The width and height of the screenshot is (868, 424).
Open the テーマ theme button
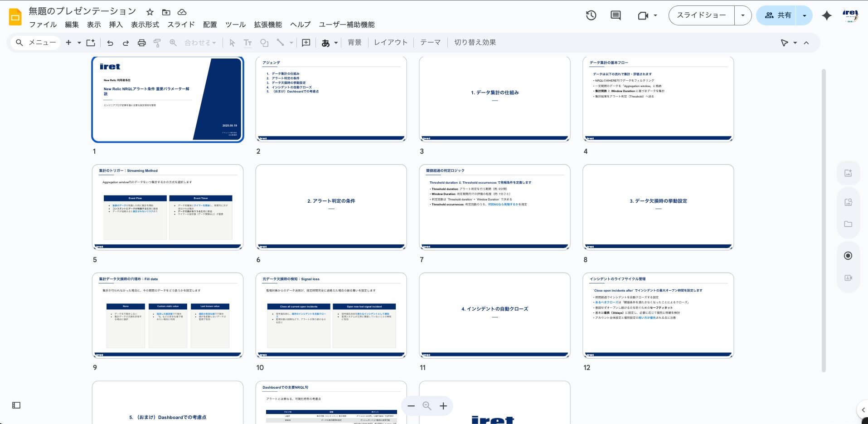430,42
